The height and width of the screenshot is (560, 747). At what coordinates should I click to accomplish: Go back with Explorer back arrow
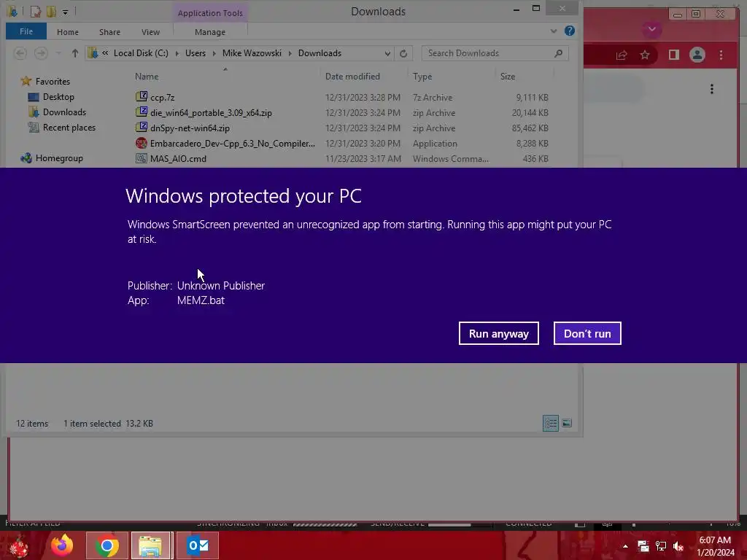[x=20, y=53]
